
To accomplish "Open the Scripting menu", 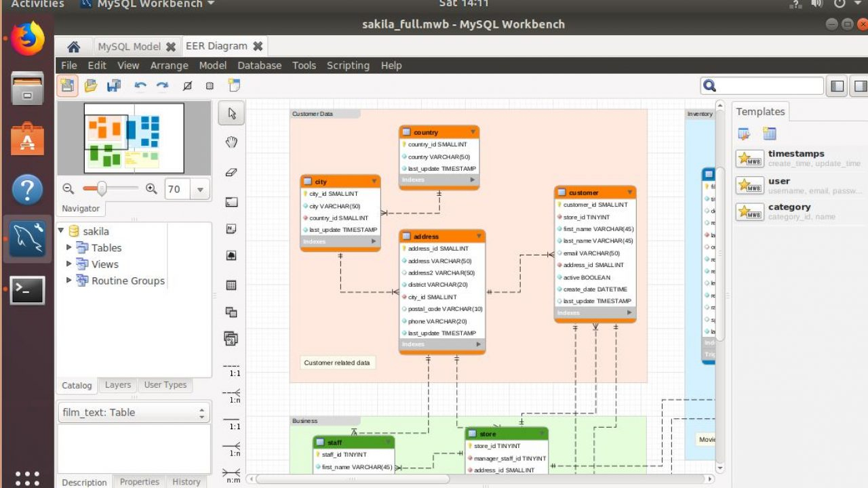I will point(348,66).
